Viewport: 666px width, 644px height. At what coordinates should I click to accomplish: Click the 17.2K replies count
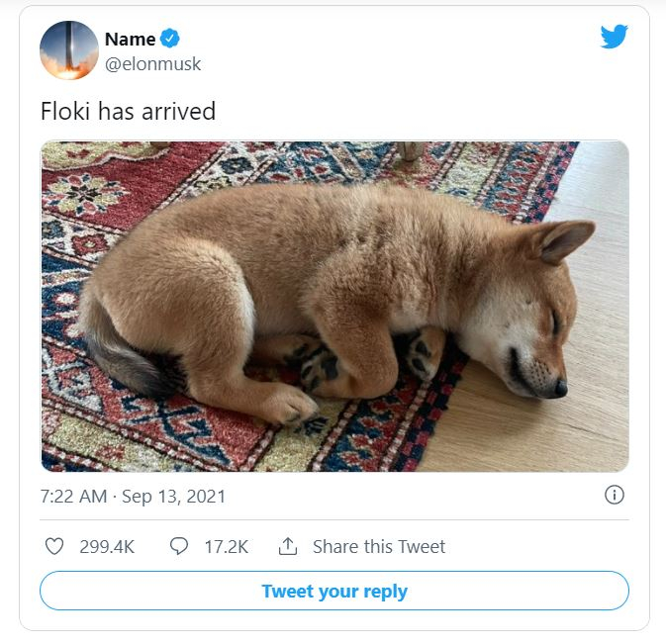226,547
